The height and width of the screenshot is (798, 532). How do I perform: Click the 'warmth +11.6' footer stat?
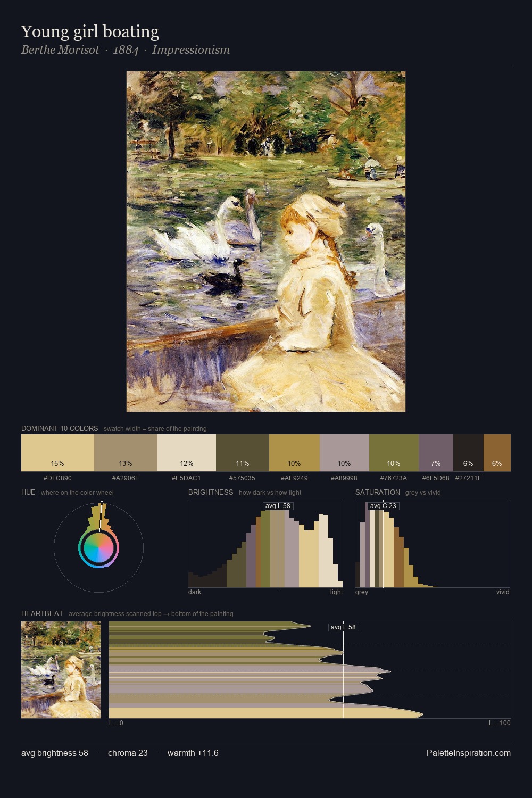pyautogui.click(x=193, y=753)
